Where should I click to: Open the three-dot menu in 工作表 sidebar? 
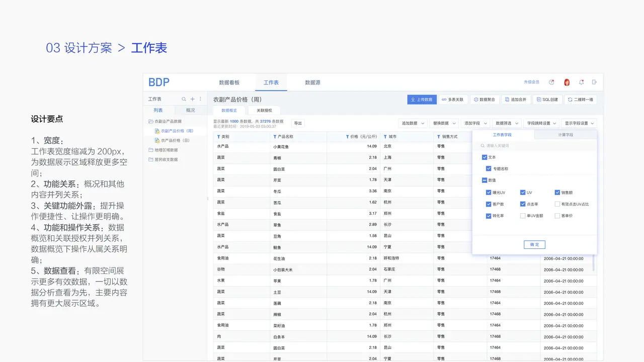click(x=200, y=99)
